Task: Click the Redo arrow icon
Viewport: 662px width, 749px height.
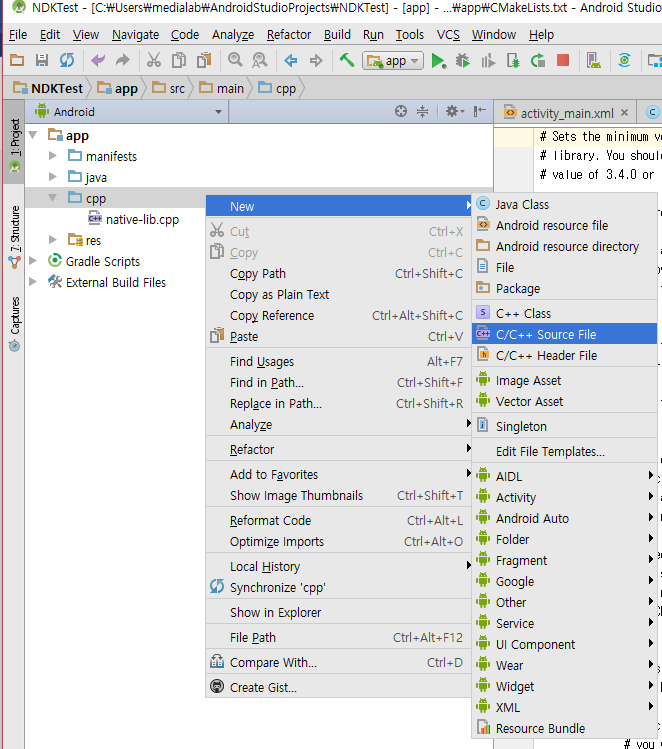Action: (123, 60)
